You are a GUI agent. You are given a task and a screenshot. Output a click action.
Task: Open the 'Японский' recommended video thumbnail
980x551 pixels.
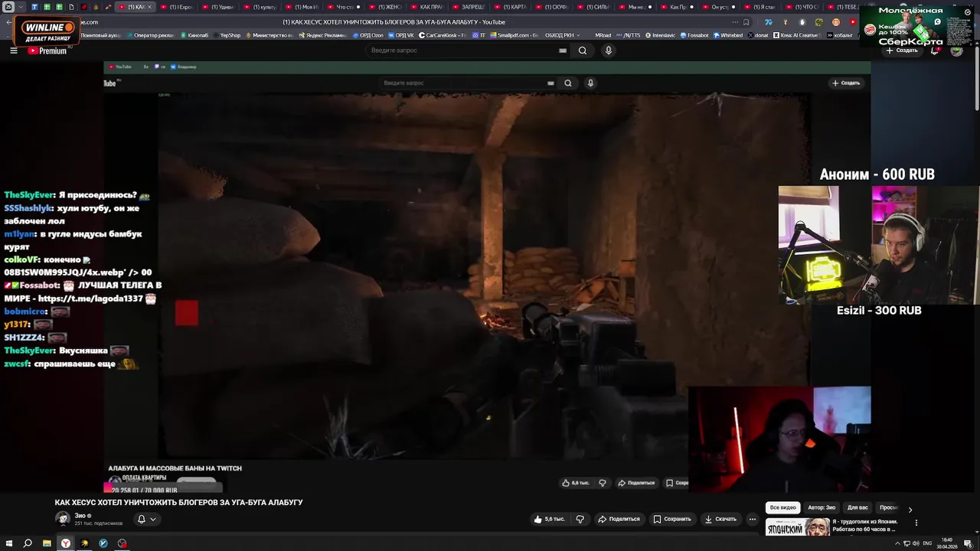coord(797,527)
